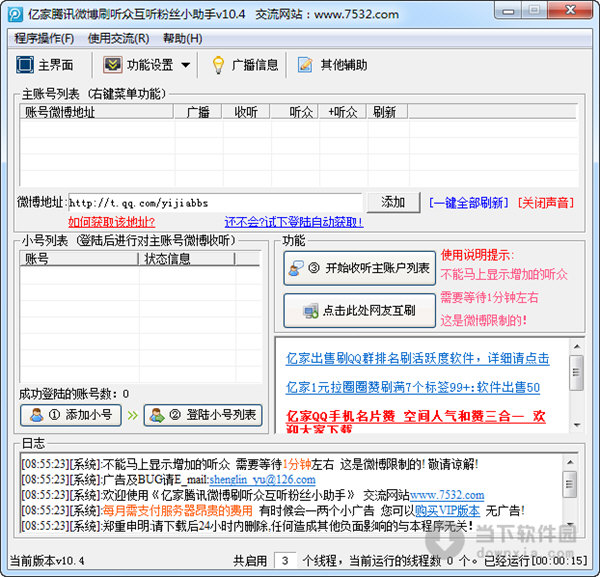The image size is (600, 577).
Task: Open 其他辅助 notepad icon
Action: (x=305, y=65)
